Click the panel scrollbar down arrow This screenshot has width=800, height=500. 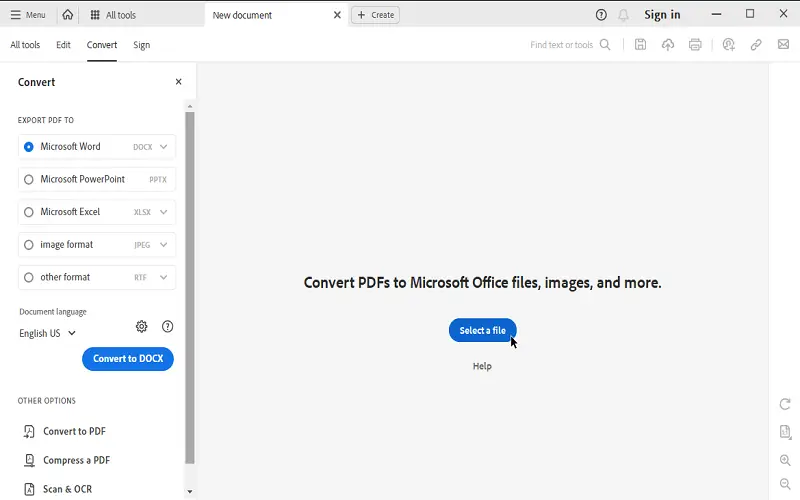click(x=190, y=492)
